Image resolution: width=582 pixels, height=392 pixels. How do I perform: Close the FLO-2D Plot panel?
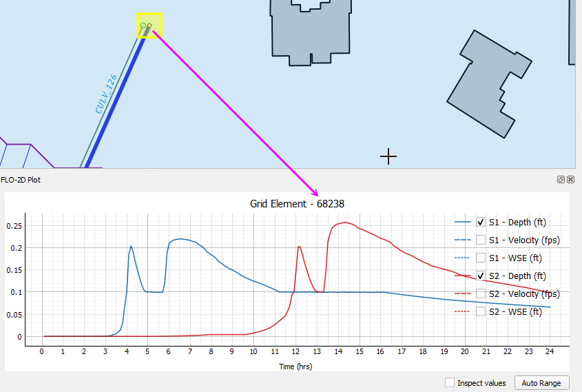pyautogui.click(x=571, y=180)
